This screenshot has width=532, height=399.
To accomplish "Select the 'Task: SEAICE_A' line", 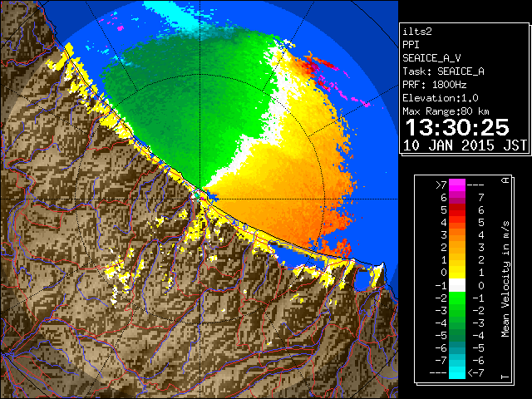I will pos(443,71).
